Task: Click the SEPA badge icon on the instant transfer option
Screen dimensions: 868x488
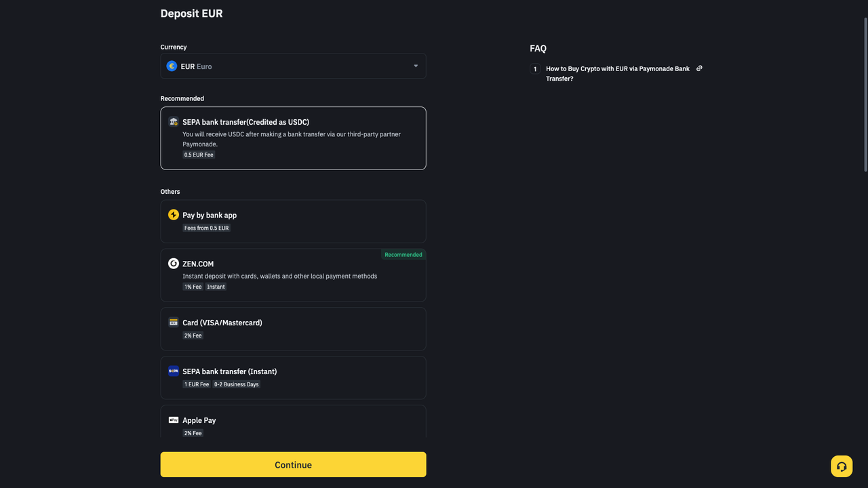Action: click(174, 371)
